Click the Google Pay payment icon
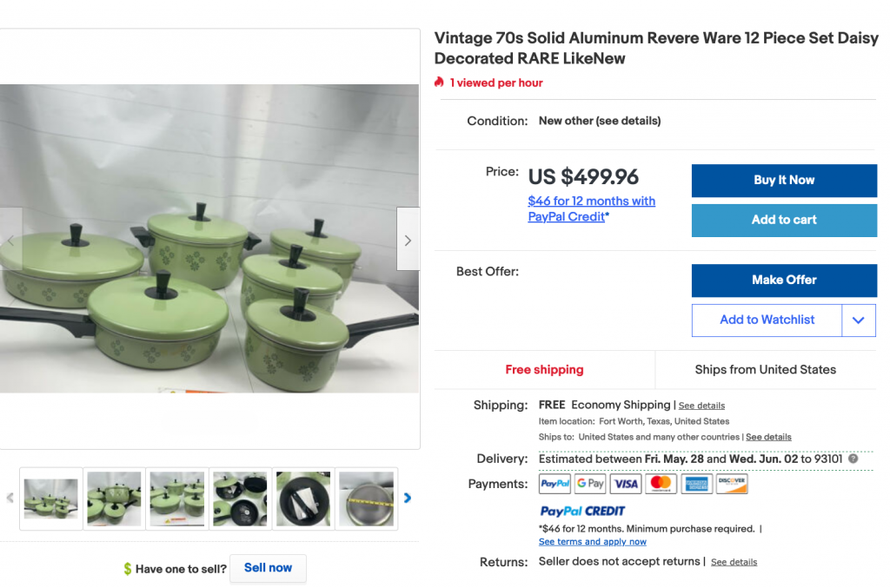This screenshot has height=588, width=890. [x=590, y=484]
